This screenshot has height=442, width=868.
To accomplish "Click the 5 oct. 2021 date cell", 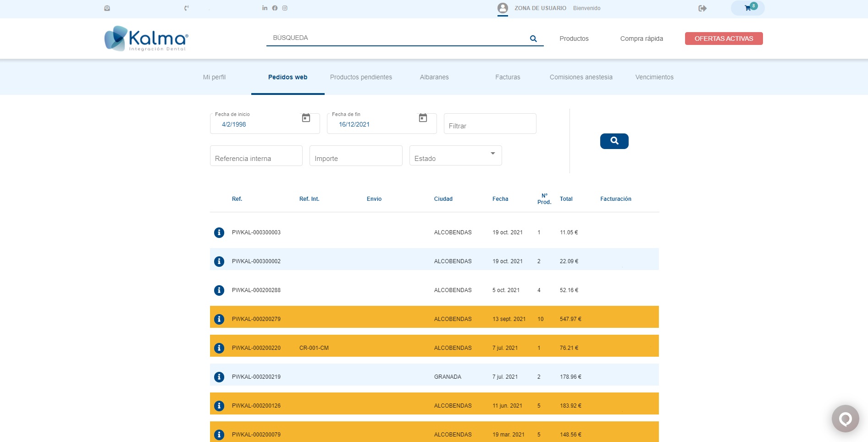I will pos(506,290).
